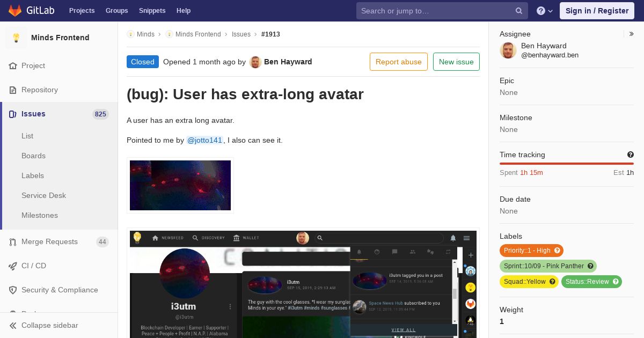The height and width of the screenshot is (338, 644).
Task: Click Sign in / Register button
Action: 597,11
